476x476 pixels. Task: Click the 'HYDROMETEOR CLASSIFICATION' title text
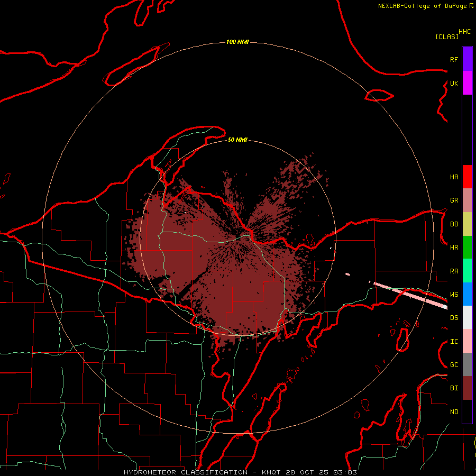pyautogui.click(x=186, y=472)
